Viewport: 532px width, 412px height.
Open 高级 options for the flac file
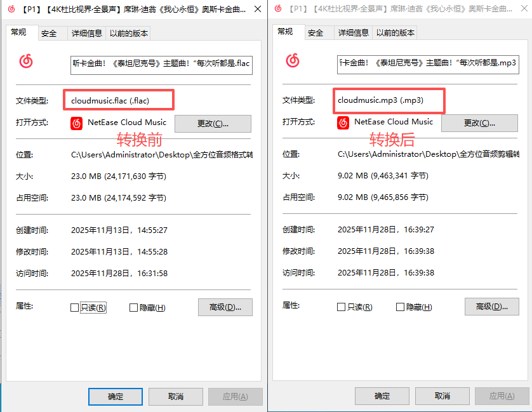tap(225, 307)
